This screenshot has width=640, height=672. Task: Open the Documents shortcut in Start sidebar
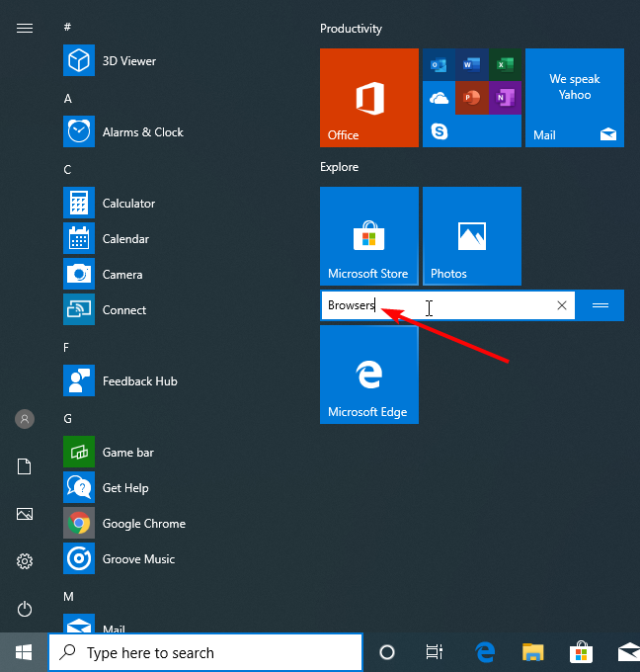coord(25,466)
